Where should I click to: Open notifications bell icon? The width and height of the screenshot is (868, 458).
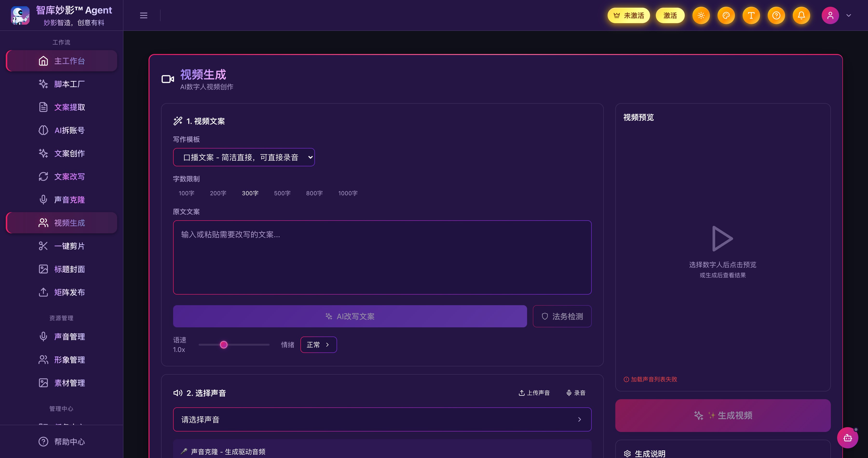click(x=801, y=15)
